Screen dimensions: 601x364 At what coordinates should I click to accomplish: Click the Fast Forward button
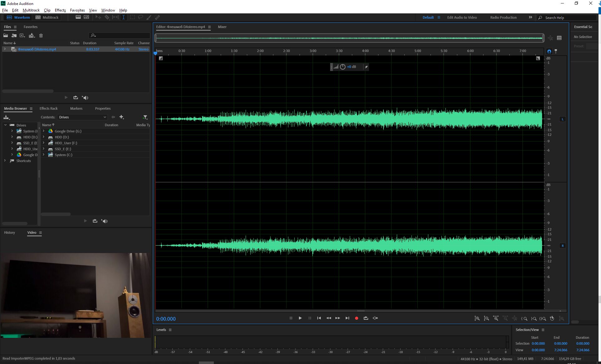(x=338, y=318)
